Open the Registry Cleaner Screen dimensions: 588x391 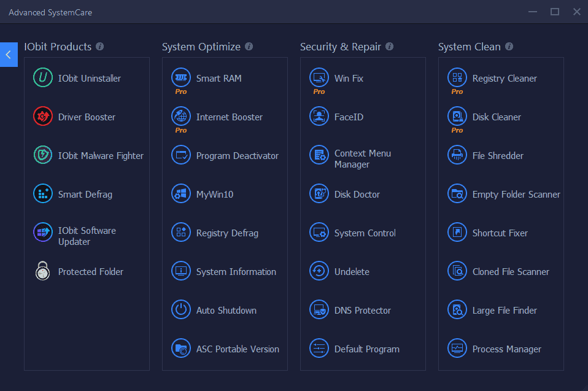pos(505,78)
